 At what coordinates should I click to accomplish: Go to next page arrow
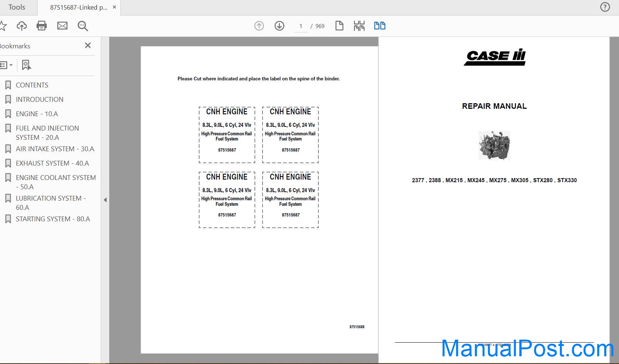click(279, 26)
